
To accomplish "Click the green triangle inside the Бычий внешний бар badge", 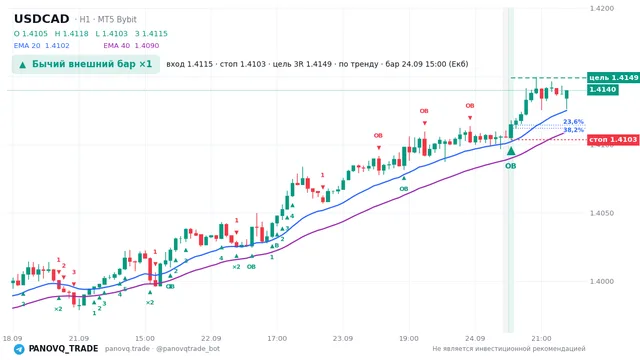I will (x=22, y=64).
